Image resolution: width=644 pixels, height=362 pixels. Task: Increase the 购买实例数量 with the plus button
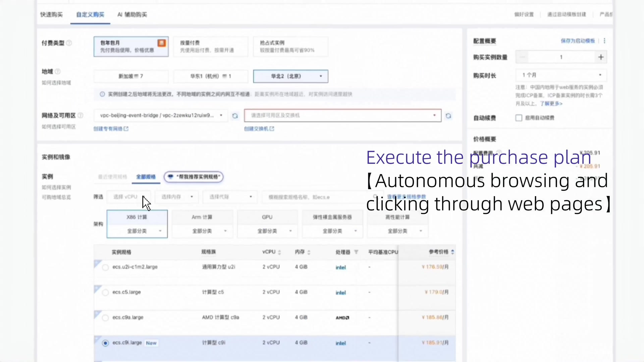click(x=601, y=57)
